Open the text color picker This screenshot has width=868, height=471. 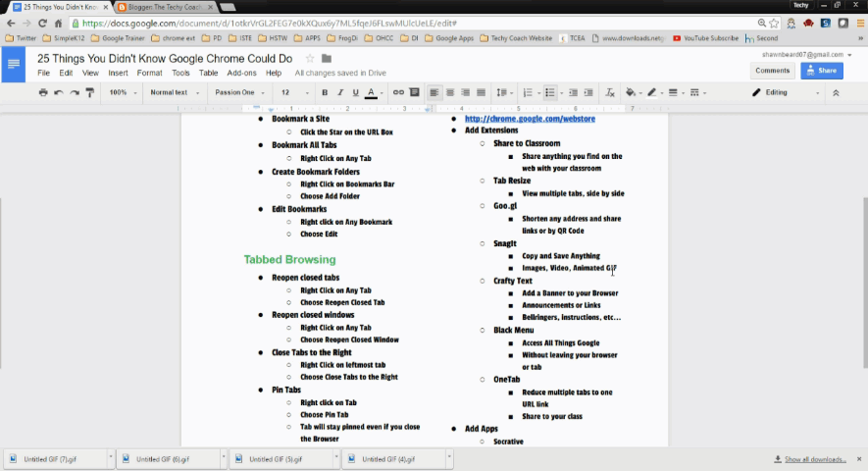tap(371, 92)
